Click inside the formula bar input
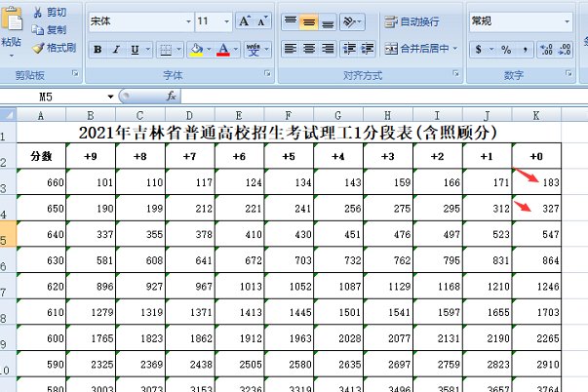 click(x=384, y=97)
